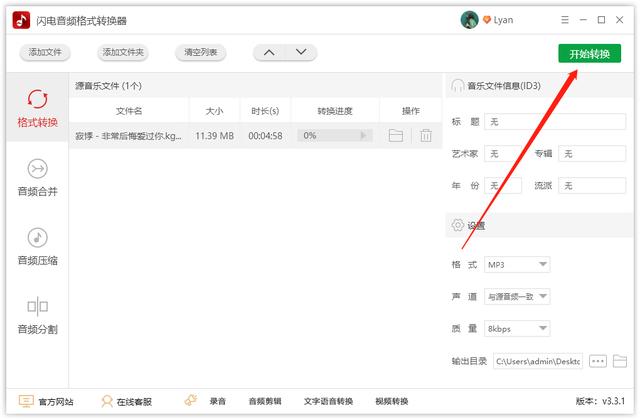This screenshot has width=640, height=420.
Task: Click the person icon beside 在线客服
Action: [x=107, y=401]
